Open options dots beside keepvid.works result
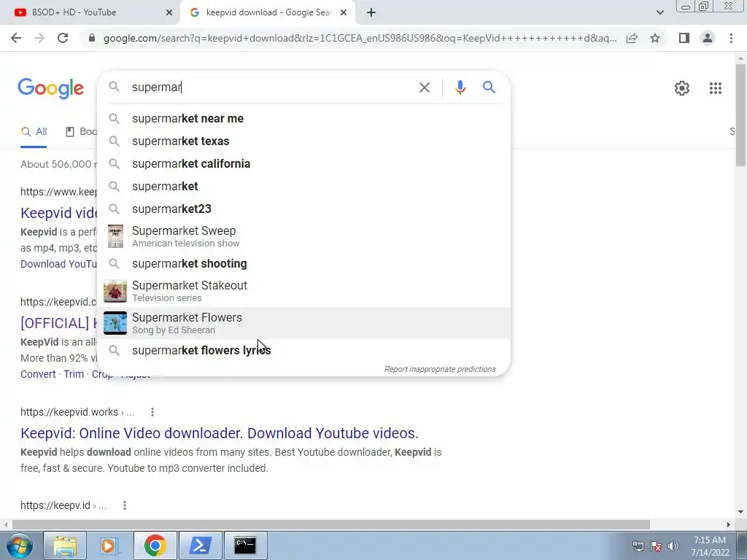Image resolution: width=747 pixels, height=560 pixels. pos(152,412)
